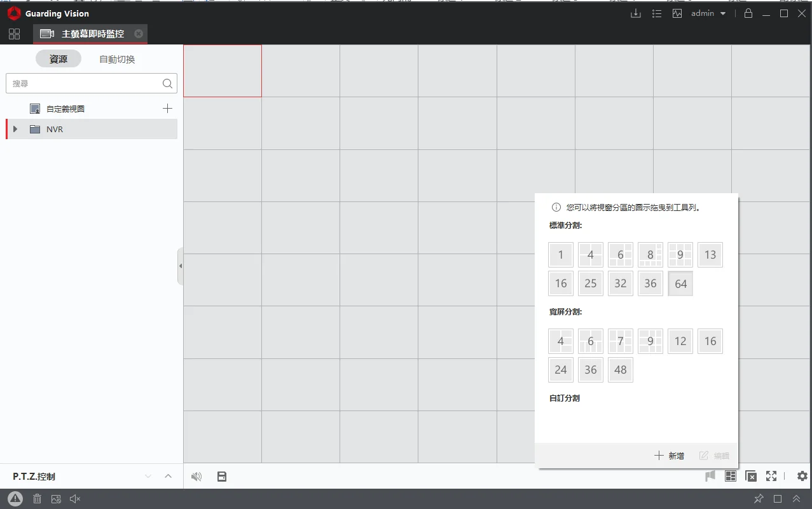Toggle the alarm pop-up image icon
The height and width of the screenshot is (509, 812).
click(x=56, y=499)
